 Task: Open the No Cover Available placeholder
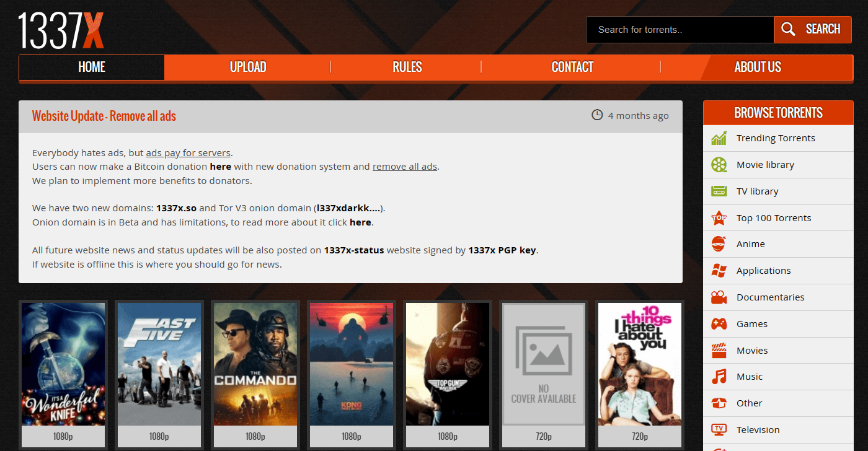(x=544, y=364)
